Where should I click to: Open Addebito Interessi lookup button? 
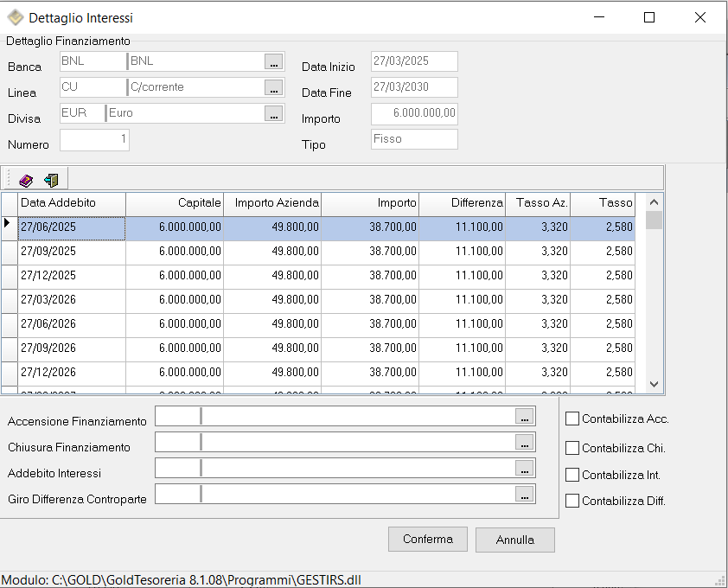[524, 469]
